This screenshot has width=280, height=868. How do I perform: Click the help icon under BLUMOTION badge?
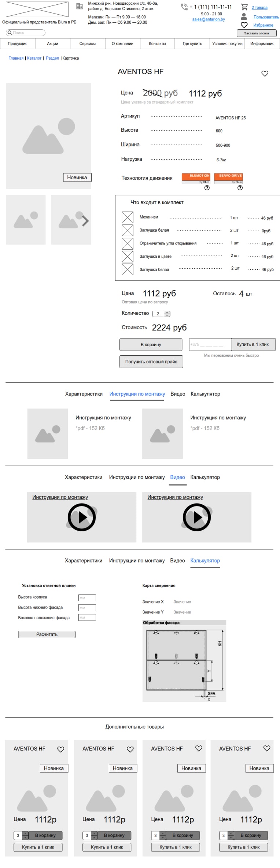pyautogui.click(x=207, y=188)
